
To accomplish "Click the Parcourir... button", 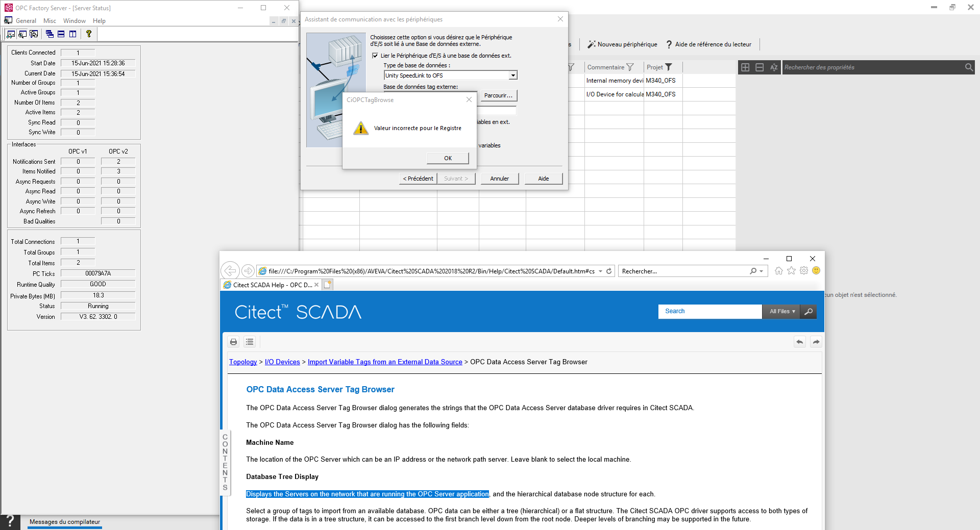I will pyautogui.click(x=499, y=95).
